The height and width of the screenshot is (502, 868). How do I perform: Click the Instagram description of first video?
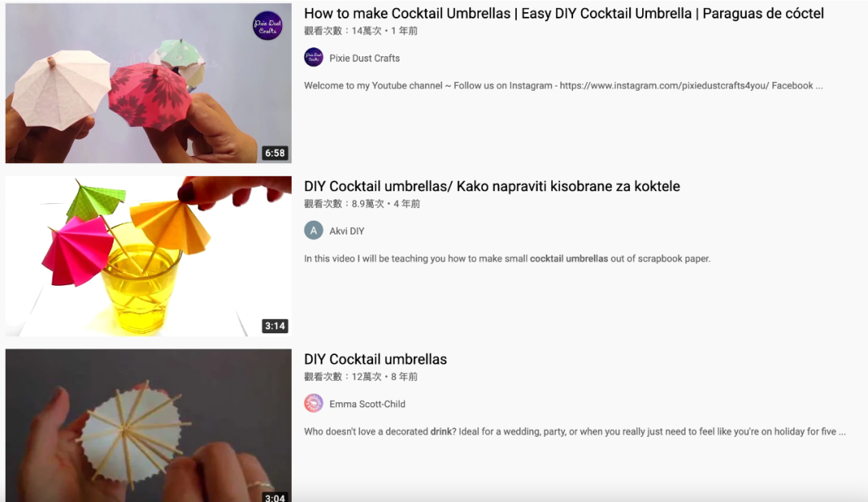tap(563, 86)
